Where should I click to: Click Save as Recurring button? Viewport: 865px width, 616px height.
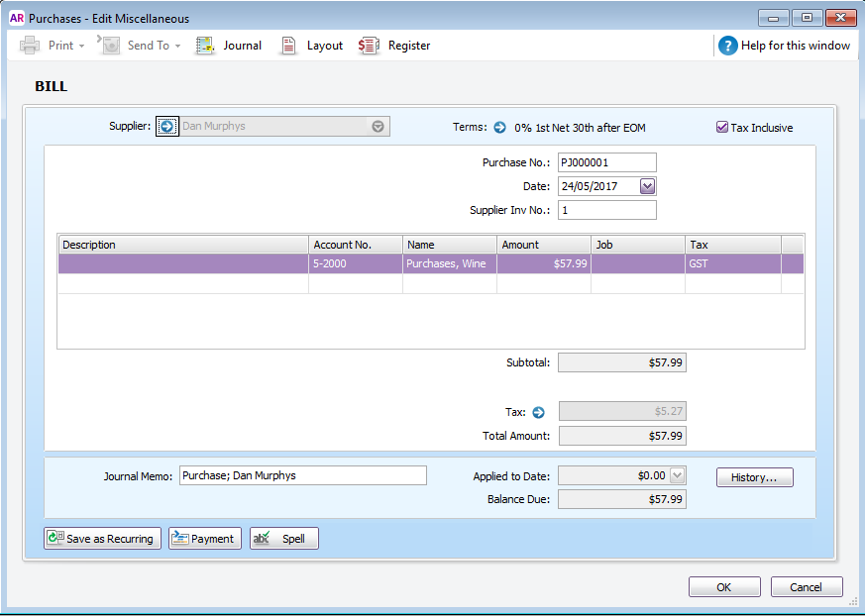tap(102, 539)
